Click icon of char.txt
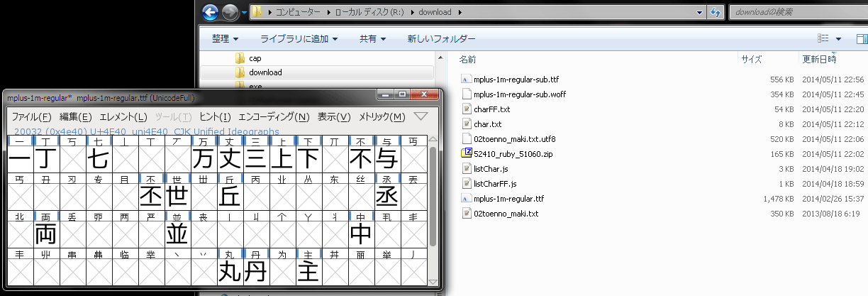The height and width of the screenshot is (296, 868). (x=466, y=124)
